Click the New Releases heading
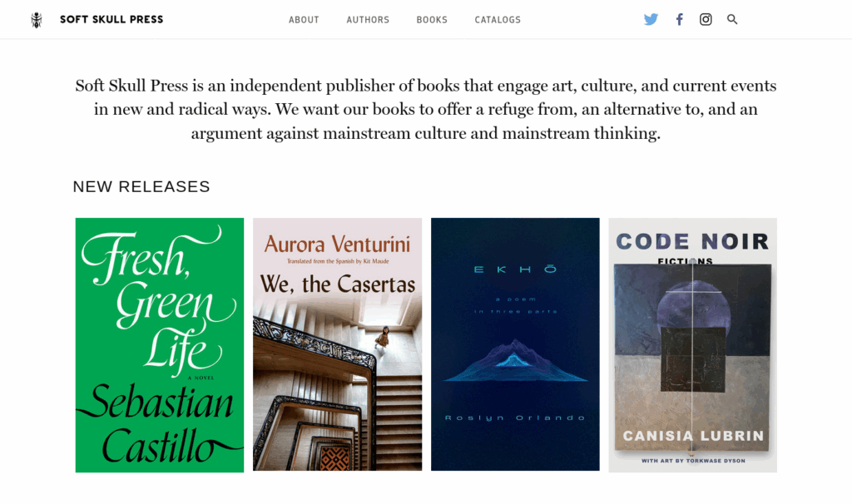852x504 pixels. 141,186
